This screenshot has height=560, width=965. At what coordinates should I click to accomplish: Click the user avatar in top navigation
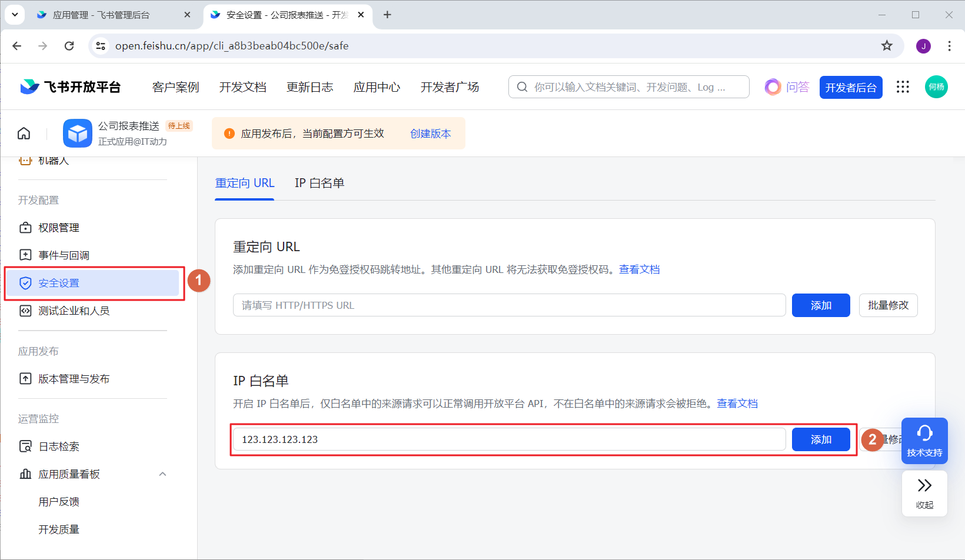[x=936, y=87]
